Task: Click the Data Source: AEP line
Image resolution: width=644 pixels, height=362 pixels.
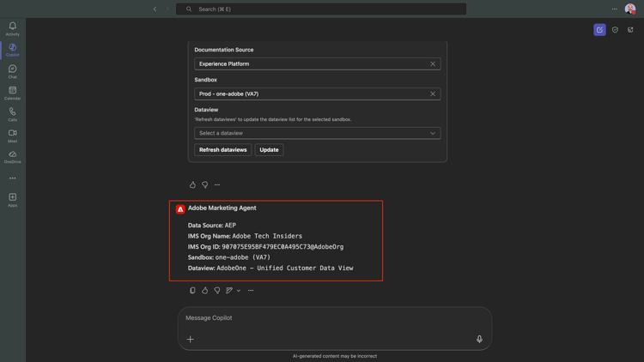Action: point(212,225)
